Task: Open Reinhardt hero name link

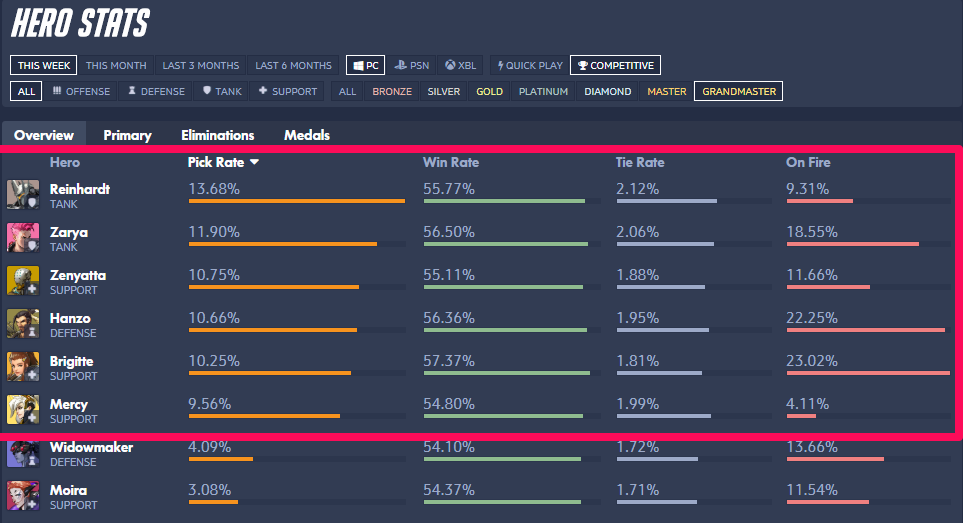Action: (x=79, y=189)
